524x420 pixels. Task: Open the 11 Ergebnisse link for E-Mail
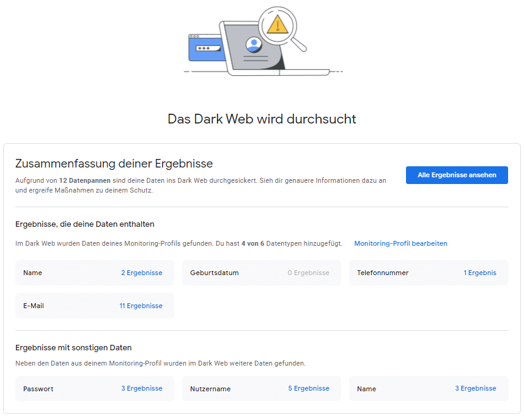tap(141, 306)
